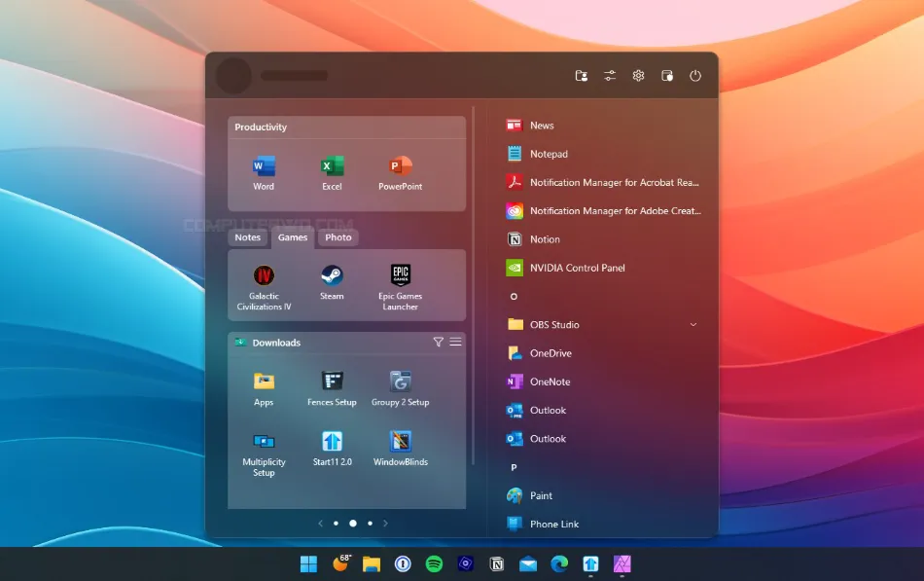
Task: Switch to the Photo tab
Action: (x=338, y=237)
